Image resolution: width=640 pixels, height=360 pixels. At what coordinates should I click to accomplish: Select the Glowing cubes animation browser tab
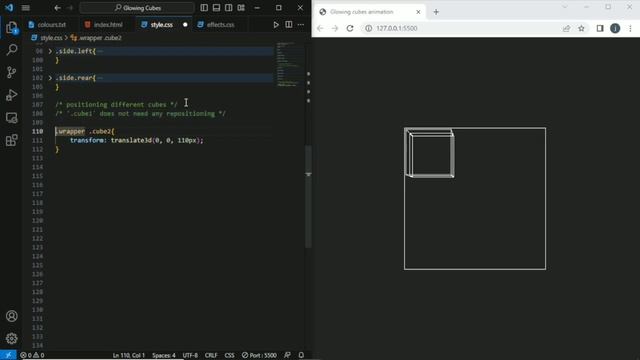click(x=370, y=12)
